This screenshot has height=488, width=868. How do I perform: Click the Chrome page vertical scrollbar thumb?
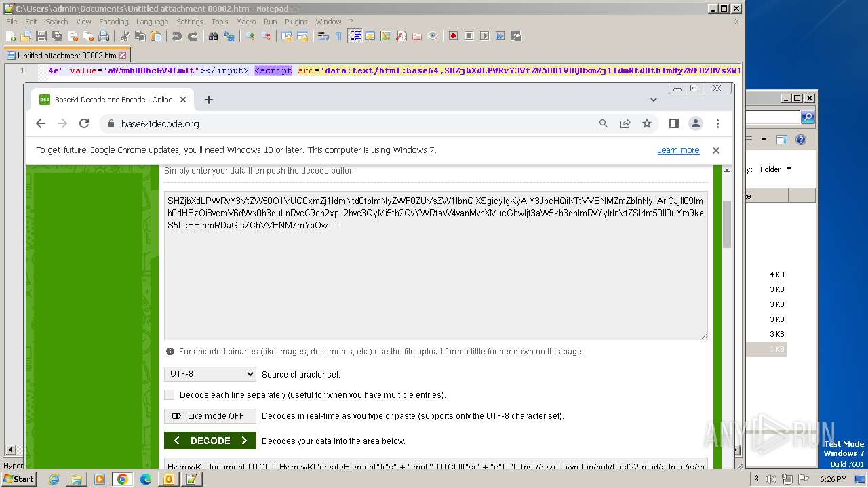point(727,224)
